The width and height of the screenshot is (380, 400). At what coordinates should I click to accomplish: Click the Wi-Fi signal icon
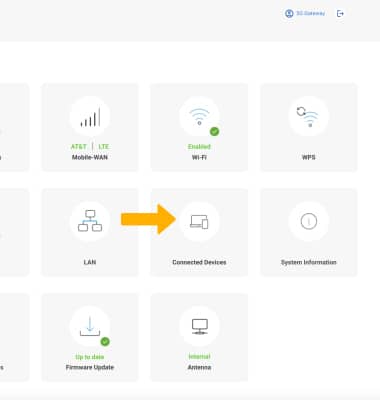click(x=199, y=116)
